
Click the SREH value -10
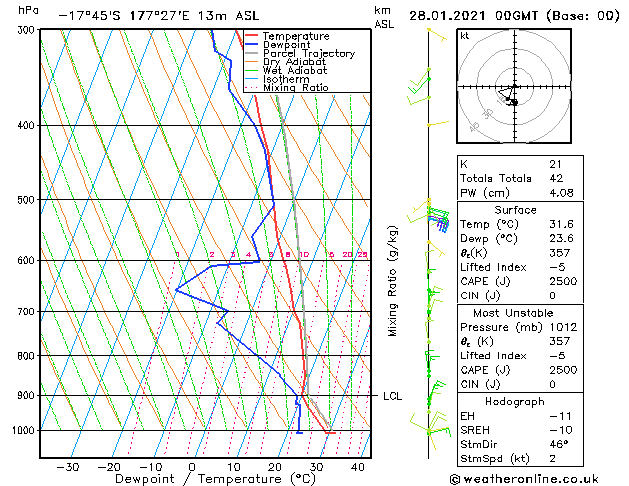point(560,430)
